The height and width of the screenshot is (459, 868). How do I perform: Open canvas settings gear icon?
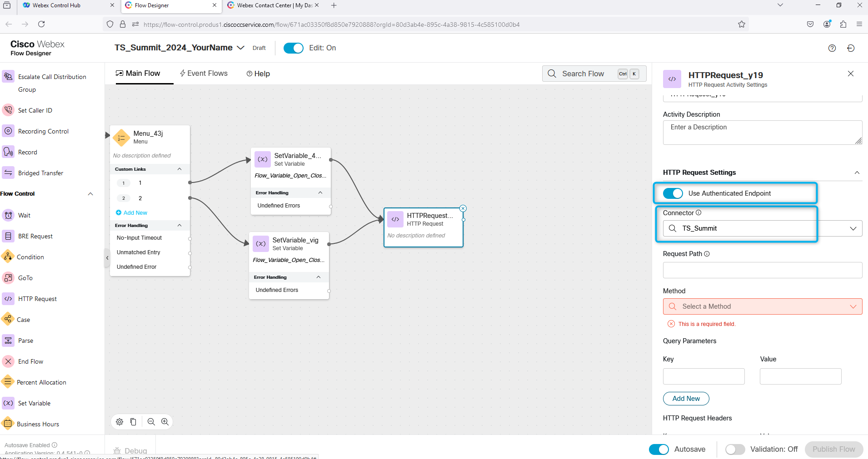[120, 422]
